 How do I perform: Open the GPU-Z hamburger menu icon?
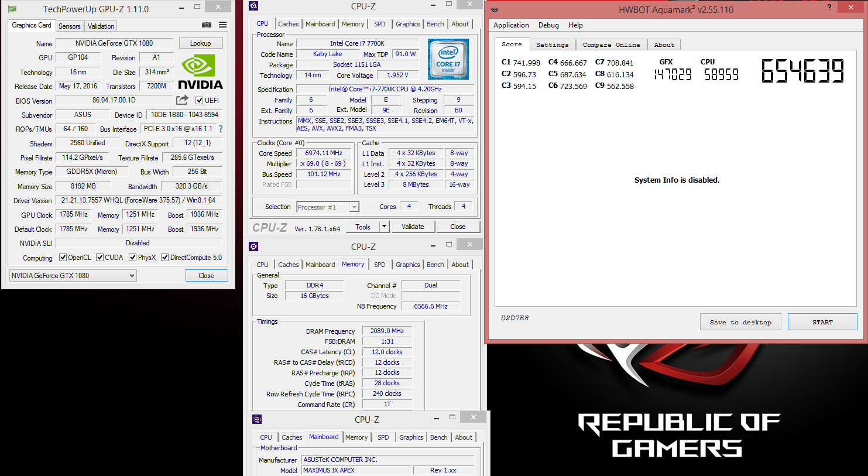pos(223,25)
